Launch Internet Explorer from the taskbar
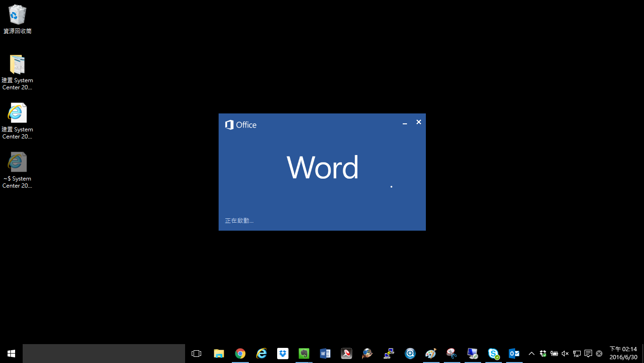 (262, 354)
